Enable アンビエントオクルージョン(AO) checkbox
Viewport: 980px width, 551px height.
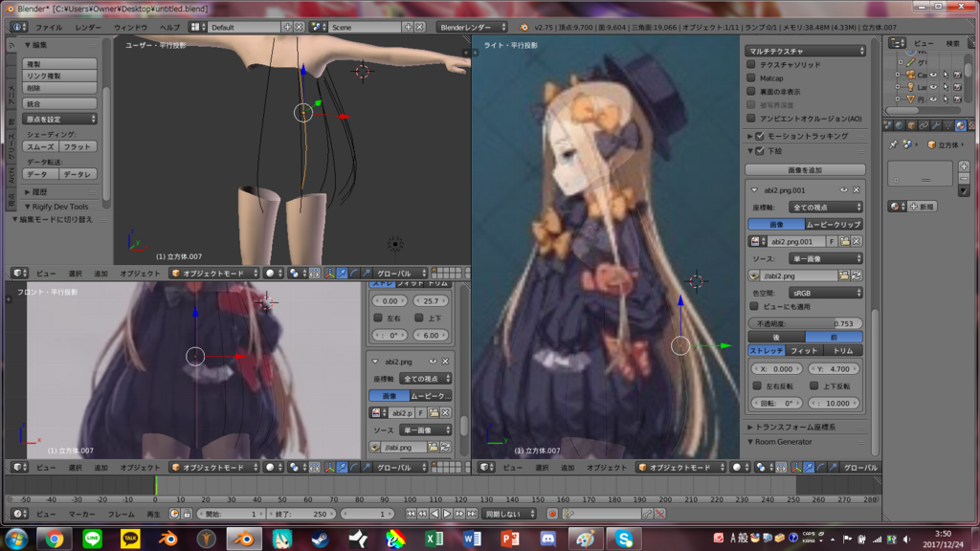pos(751,118)
